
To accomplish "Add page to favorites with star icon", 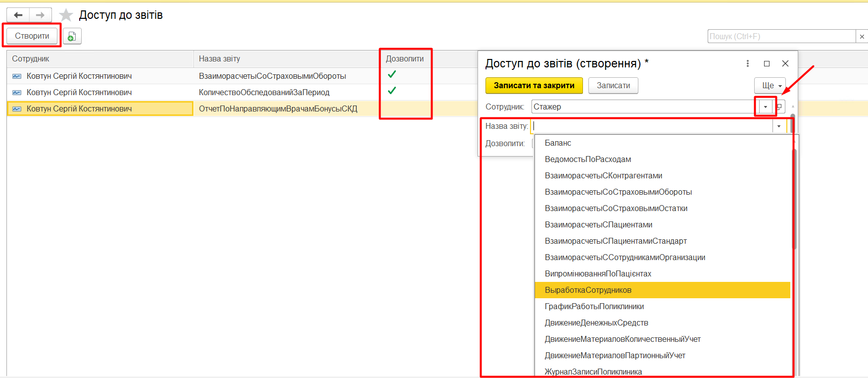I will [66, 15].
